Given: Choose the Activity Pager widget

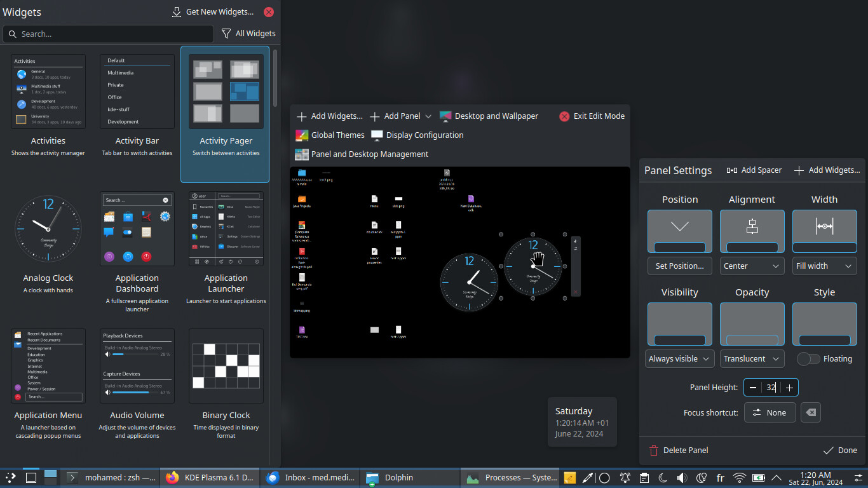Looking at the screenshot, I should pyautogui.click(x=226, y=114).
